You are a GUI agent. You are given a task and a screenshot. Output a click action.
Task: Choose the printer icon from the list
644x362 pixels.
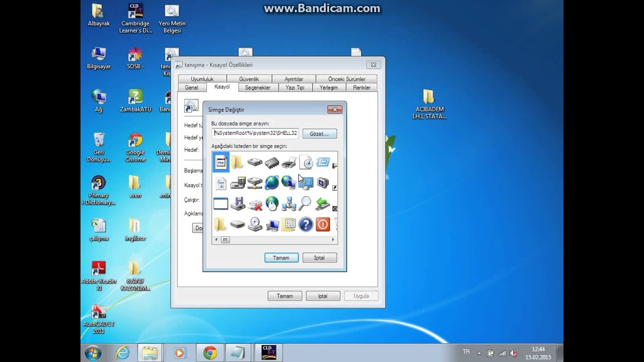[x=289, y=163]
